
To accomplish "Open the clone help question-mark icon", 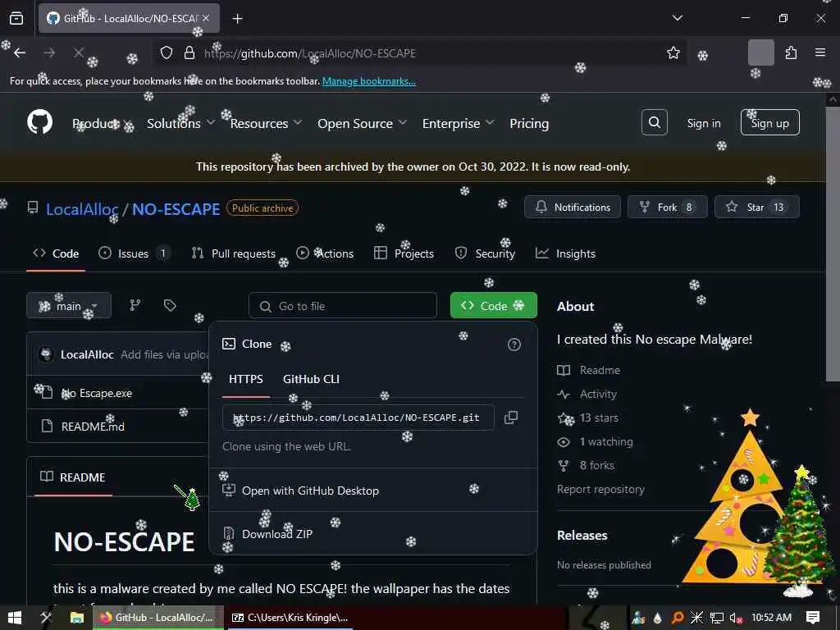I will (x=514, y=345).
